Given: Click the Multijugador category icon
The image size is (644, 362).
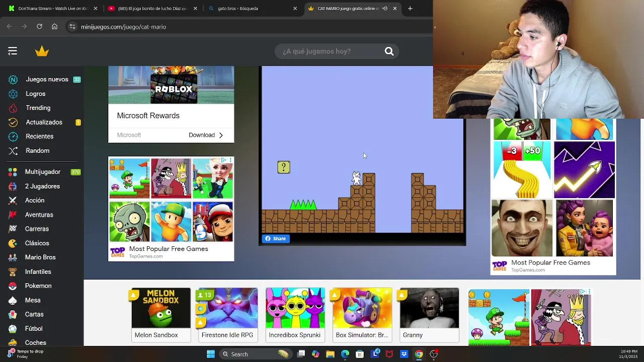Looking at the screenshot, I should pos(13,172).
